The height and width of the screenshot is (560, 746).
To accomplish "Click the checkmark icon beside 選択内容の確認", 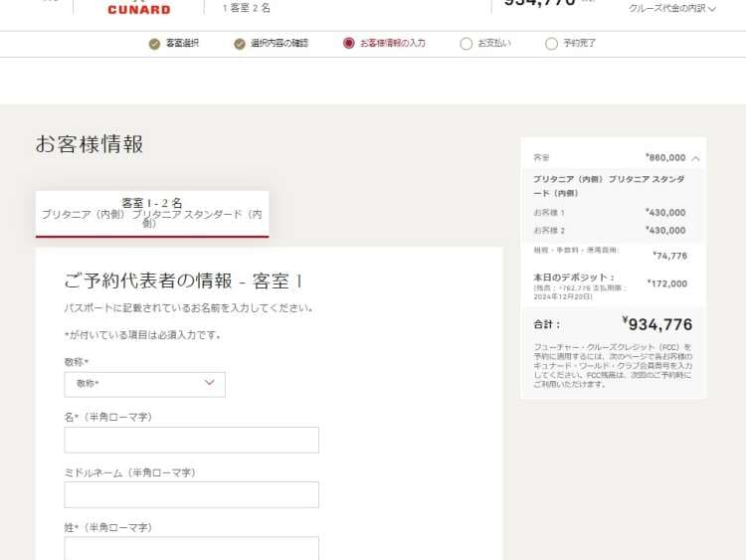I will pos(240,44).
